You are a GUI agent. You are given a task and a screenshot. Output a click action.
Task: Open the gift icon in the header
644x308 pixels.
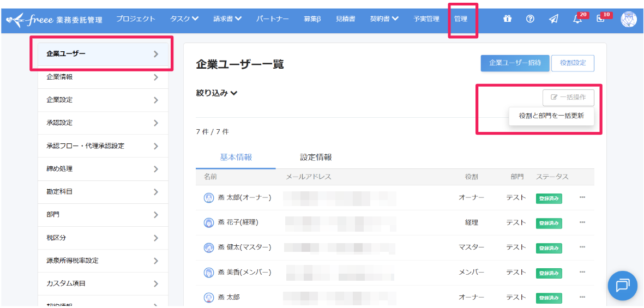[x=508, y=19]
